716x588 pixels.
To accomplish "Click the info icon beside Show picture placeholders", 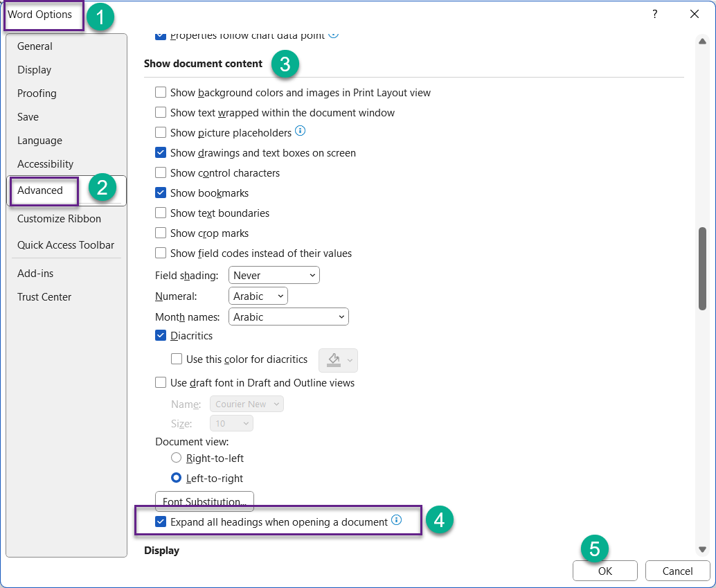I will click(x=301, y=132).
